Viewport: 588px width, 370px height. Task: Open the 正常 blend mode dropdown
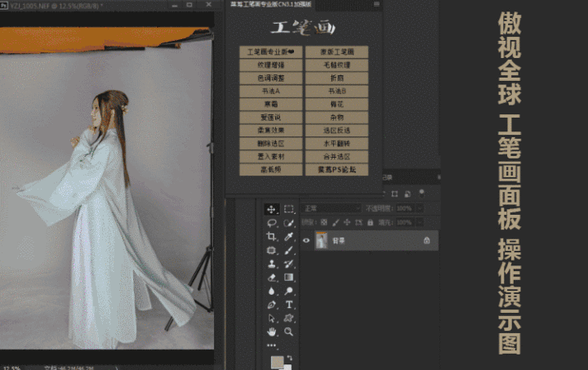coord(331,208)
